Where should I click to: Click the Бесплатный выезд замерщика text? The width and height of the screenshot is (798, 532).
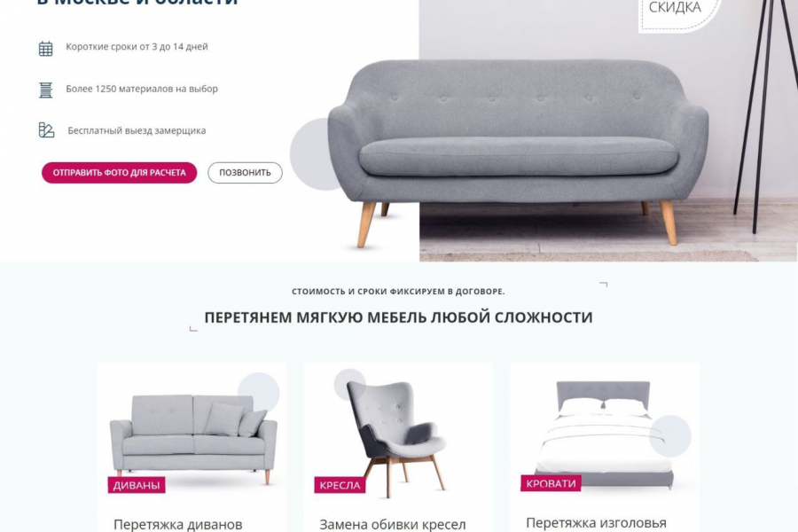coord(137,131)
